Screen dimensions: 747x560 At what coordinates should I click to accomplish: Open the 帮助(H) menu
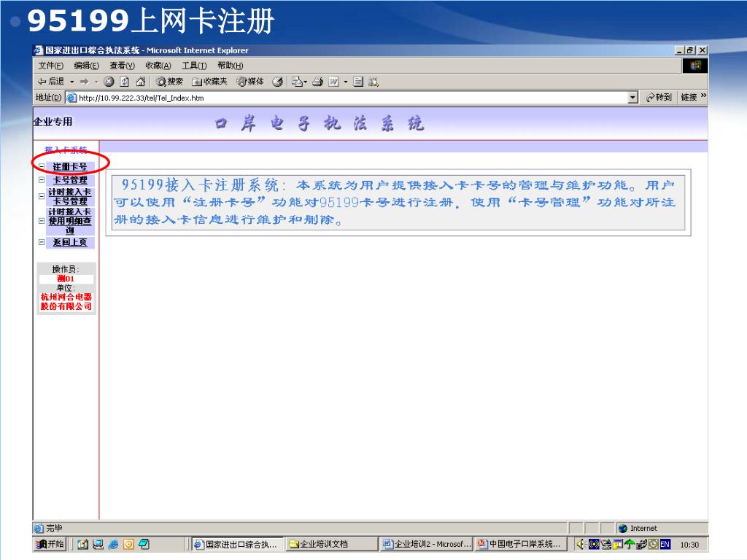230,65
